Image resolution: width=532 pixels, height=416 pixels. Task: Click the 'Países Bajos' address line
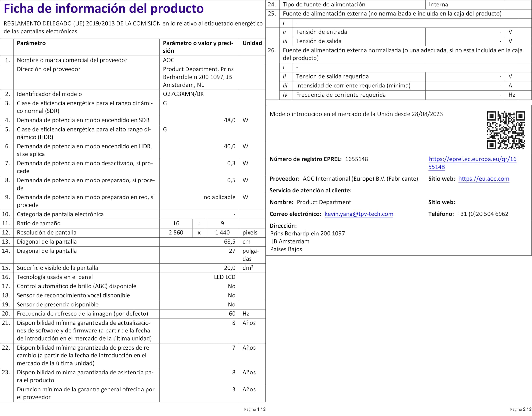286,249
